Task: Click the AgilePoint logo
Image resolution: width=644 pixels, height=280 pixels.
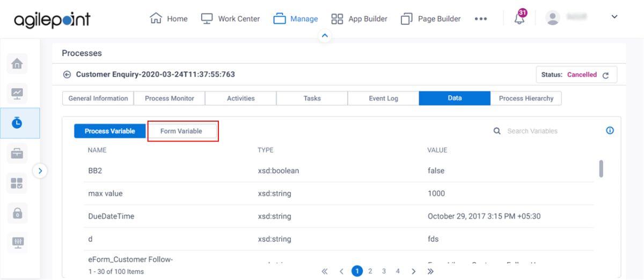Action: pos(52,20)
